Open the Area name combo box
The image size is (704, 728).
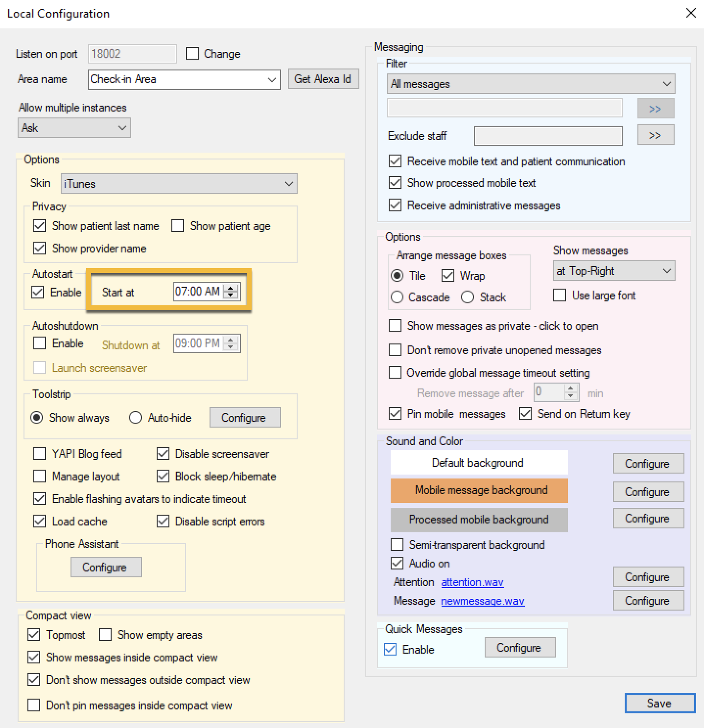click(185, 79)
